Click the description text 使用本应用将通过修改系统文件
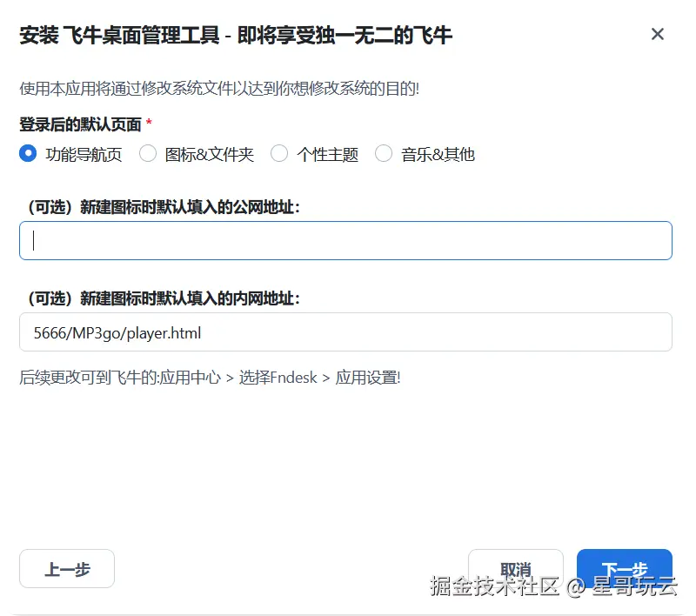 [x=219, y=89]
